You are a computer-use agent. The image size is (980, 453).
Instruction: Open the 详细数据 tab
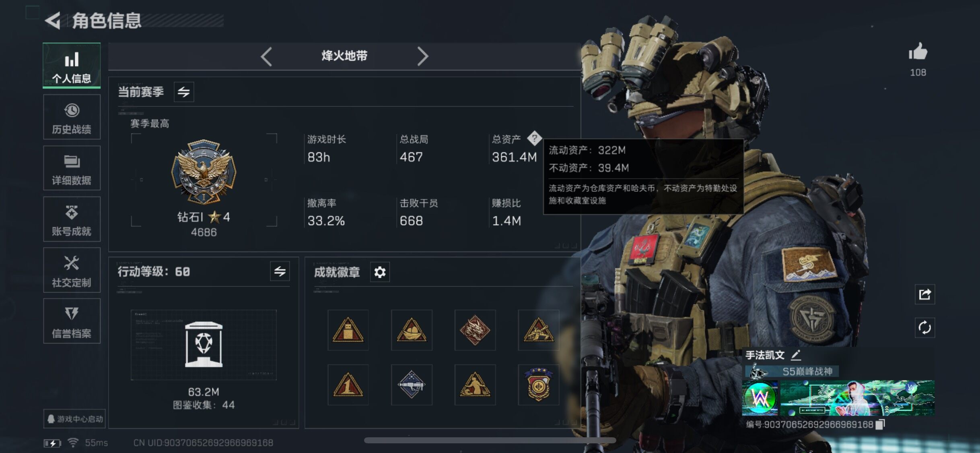coord(72,168)
